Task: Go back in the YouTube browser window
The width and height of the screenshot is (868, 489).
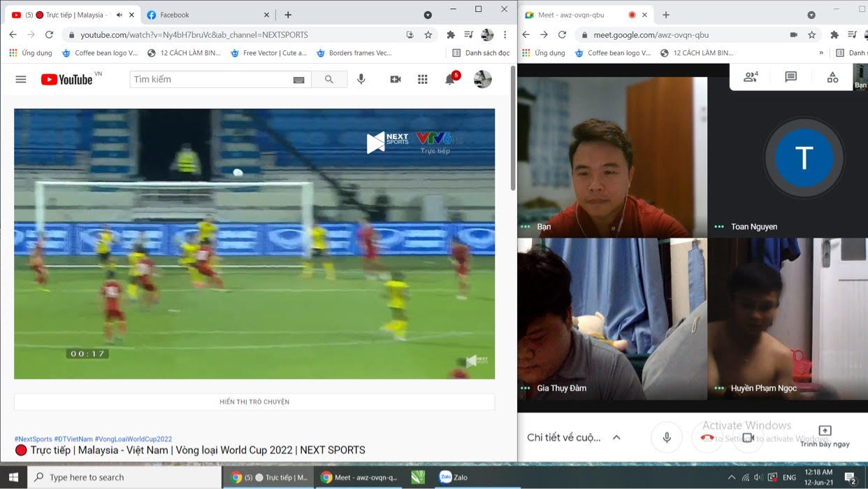Action: tap(13, 35)
